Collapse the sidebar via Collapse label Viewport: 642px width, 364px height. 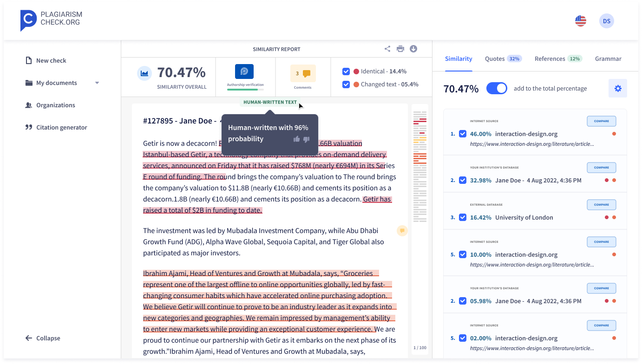point(48,338)
